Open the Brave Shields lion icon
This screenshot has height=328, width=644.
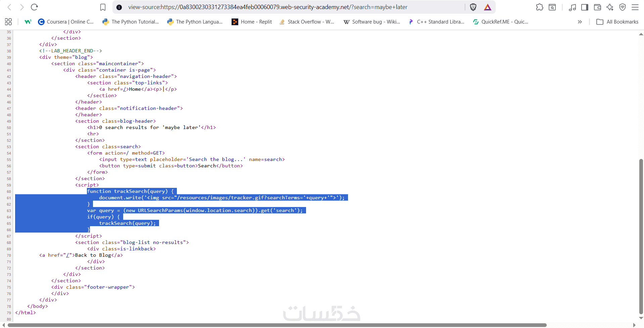point(473,7)
